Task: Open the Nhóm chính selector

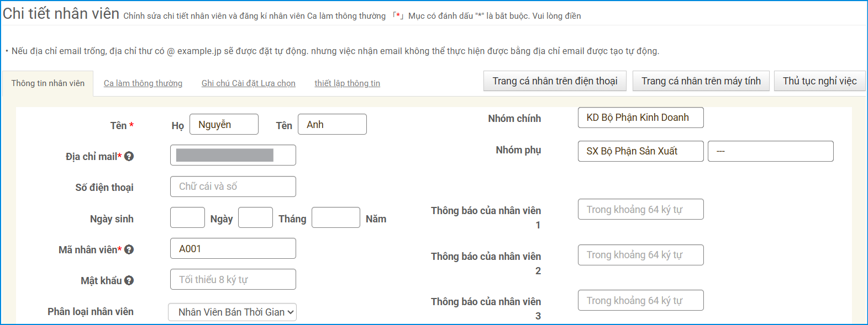Action: [640, 118]
